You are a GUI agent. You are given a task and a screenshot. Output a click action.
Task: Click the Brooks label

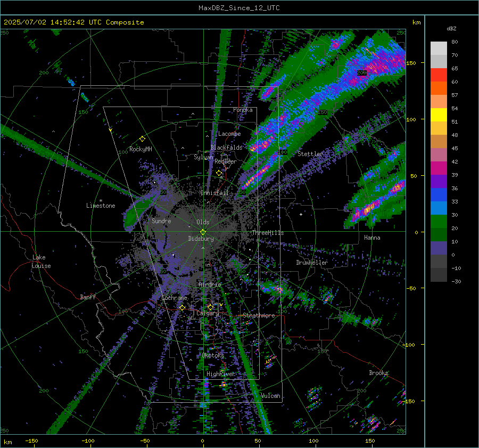378,373
